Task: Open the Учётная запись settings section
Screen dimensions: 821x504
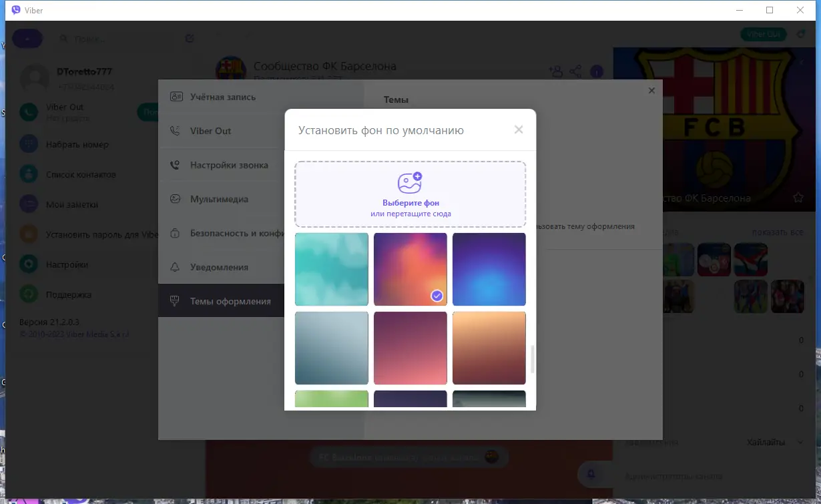Action: (222, 97)
